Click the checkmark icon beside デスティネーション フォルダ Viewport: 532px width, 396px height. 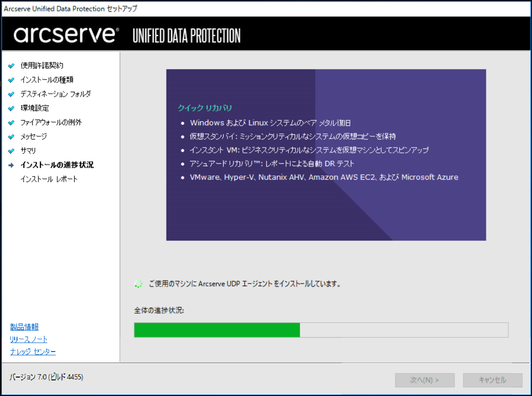coord(11,94)
